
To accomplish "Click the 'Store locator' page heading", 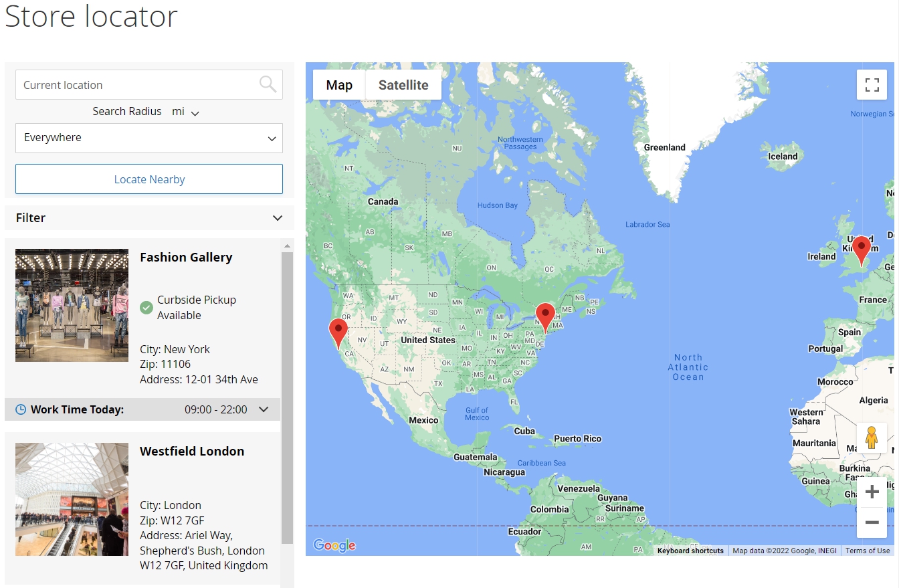I will pyautogui.click(x=91, y=16).
